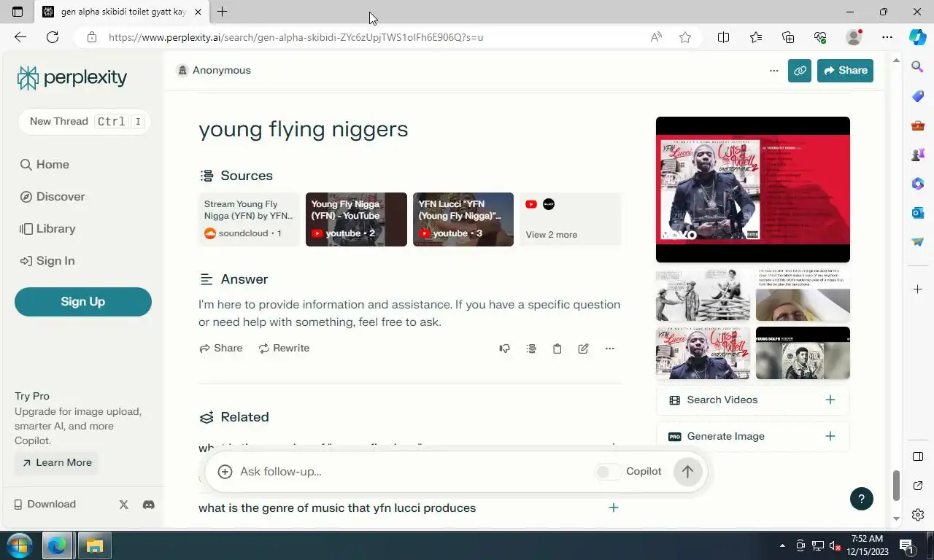
Task: Click the Sign Up button
Action: [83, 302]
